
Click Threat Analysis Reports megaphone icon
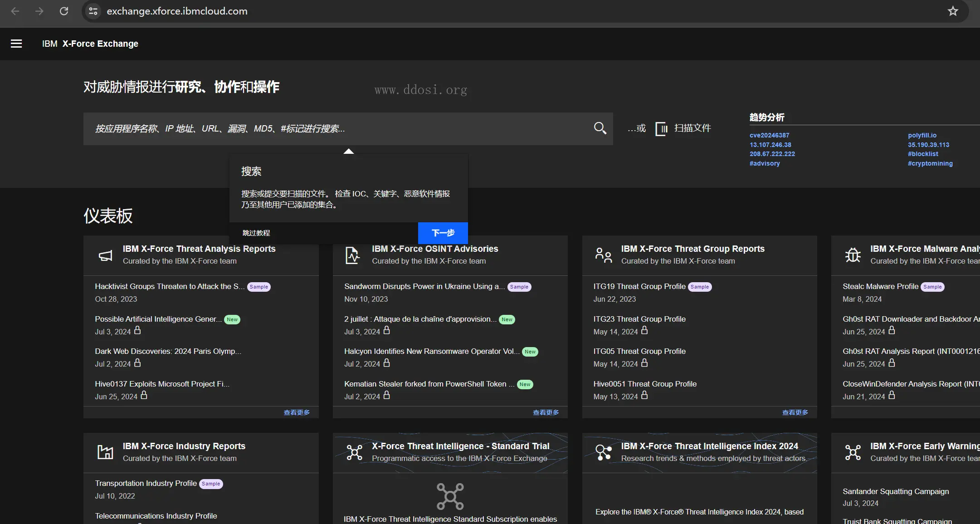point(106,255)
